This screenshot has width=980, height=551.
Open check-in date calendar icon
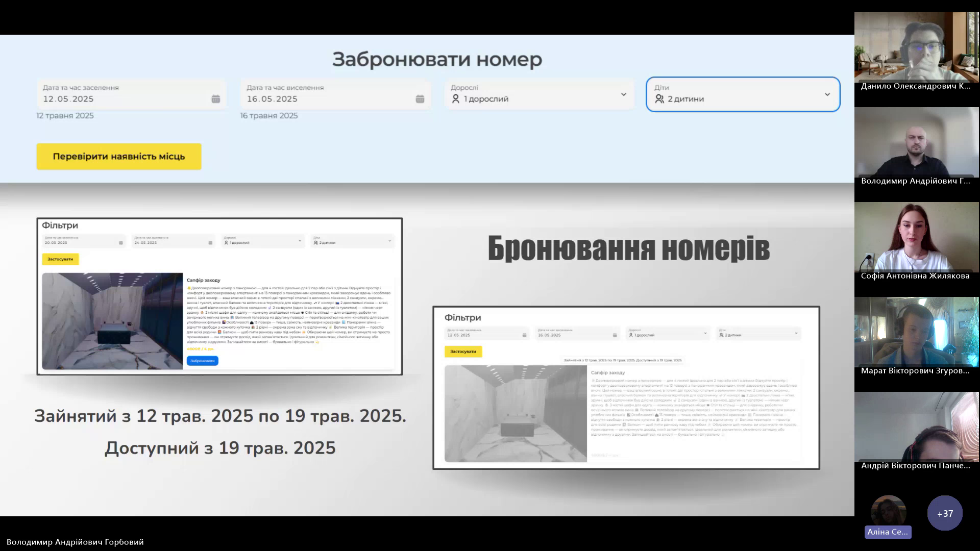tap(216, 99)
